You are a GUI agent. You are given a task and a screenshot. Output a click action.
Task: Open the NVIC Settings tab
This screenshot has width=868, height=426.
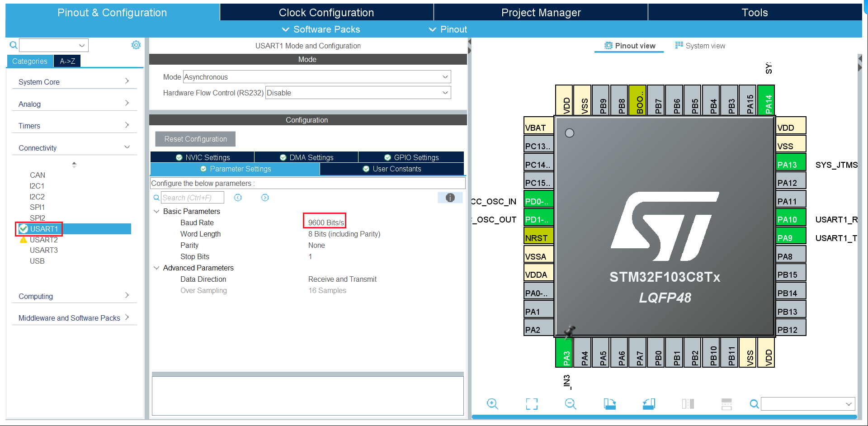pyautogui.click(x=203, y=157)
